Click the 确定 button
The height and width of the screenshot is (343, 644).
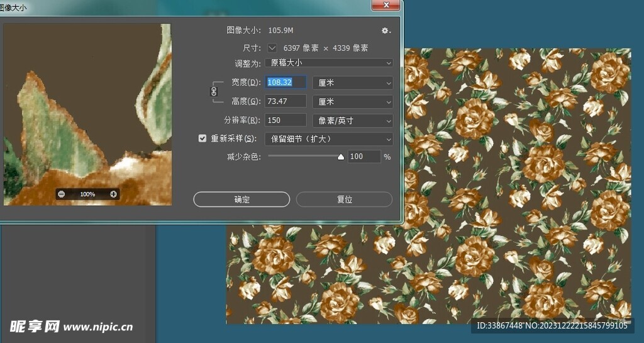241,200
